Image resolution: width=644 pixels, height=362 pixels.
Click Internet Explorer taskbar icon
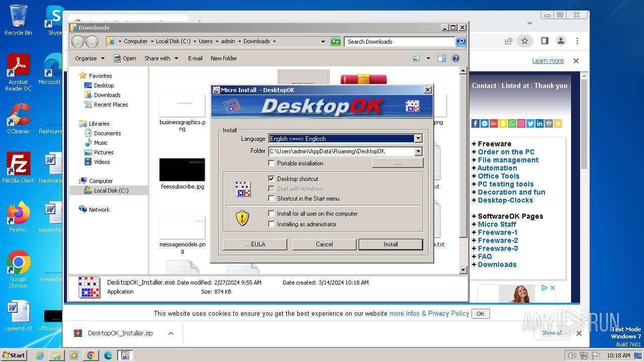click(40, 355)
